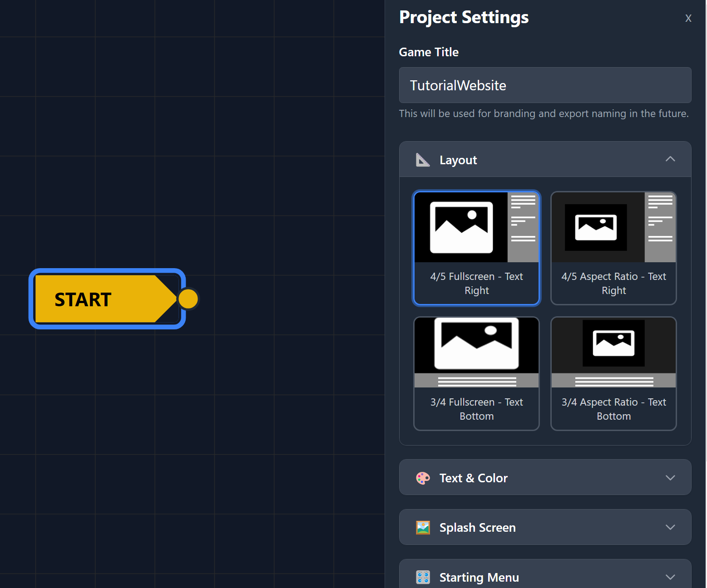Expand the Text & Color section
707x588 pixels.
pyautogui.click(x=670, y=478)
